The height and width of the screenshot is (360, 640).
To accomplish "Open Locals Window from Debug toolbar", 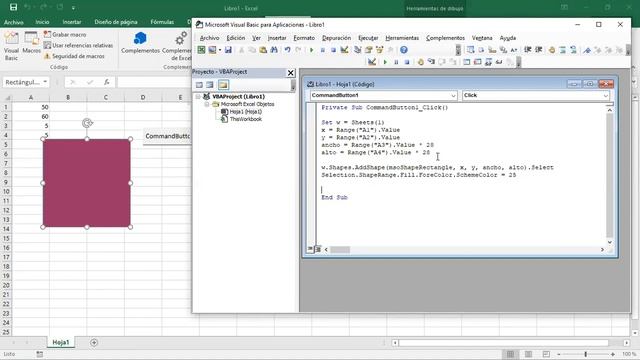I will pos(467,62).
